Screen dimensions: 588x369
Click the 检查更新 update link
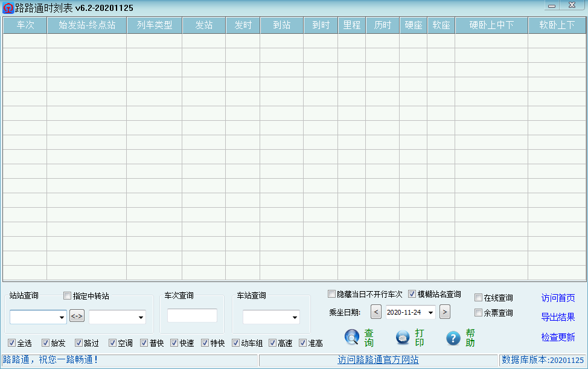click(x=557, y=336)
